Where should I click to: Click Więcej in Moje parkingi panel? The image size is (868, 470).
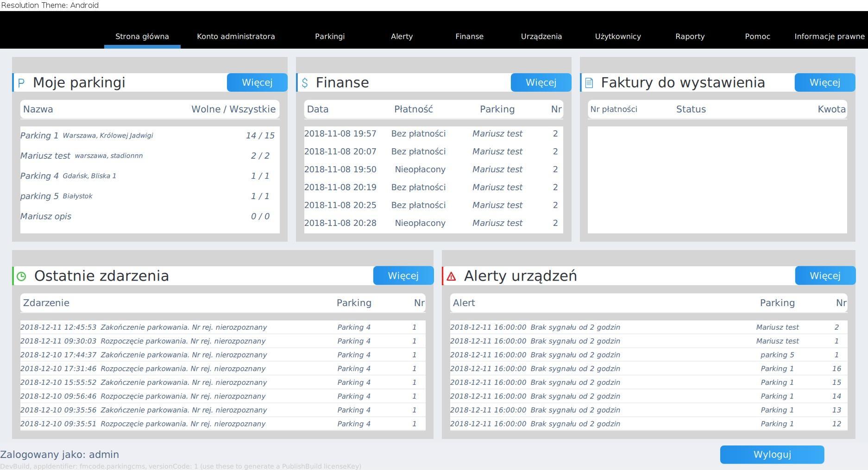point(257,82)
